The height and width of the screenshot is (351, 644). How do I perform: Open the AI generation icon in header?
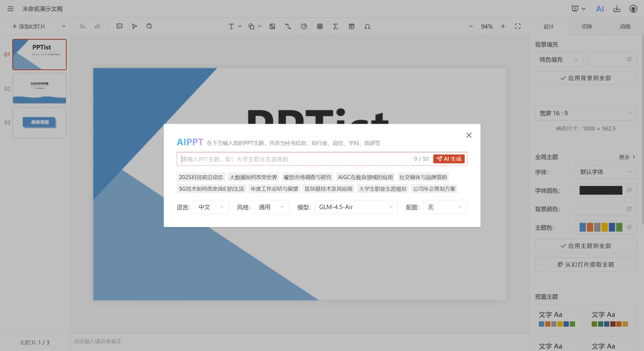pos(600,9)
